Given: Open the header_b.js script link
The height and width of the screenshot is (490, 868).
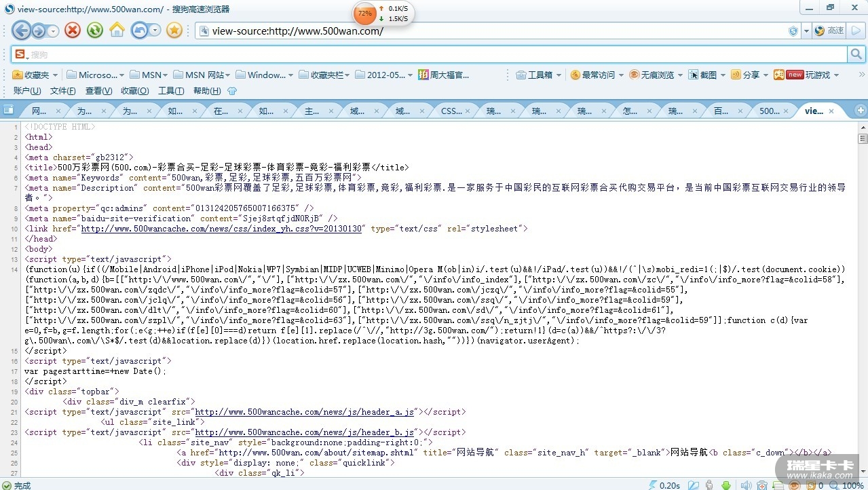Looking at the screenshot, I should tap(304, 432).
